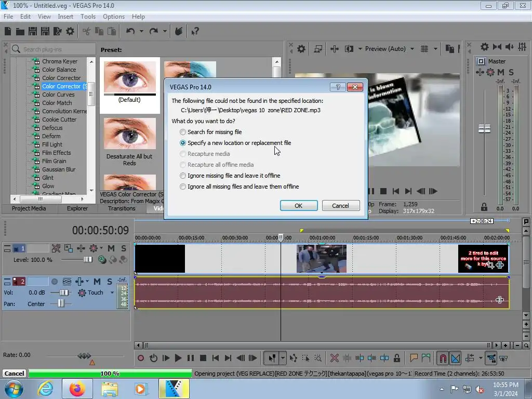The image size is (532, 399).
Task: Open the Edit menu
Action: point(25,17)
